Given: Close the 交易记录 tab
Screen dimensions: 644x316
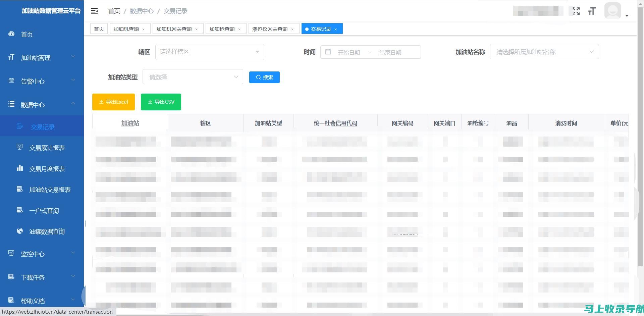Looking at the screenshot, I should [336, 30].
